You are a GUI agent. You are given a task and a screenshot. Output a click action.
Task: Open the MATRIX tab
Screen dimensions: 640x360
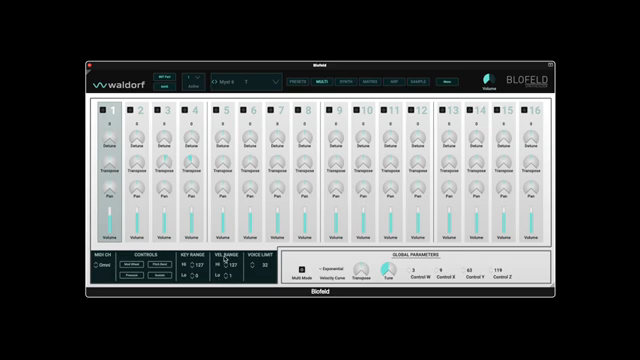click(370, 82)
